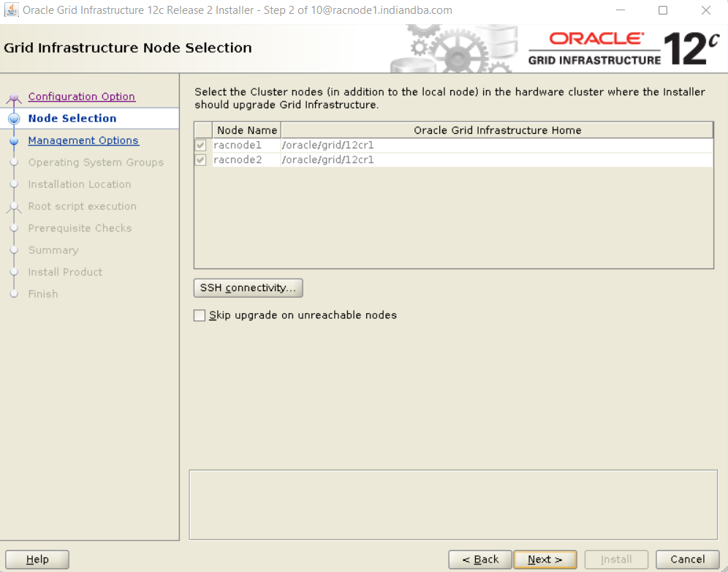Click Oracle Grid Infrastructure Home column header
This screenshot has width=728, height=572.
click(497, 130)
